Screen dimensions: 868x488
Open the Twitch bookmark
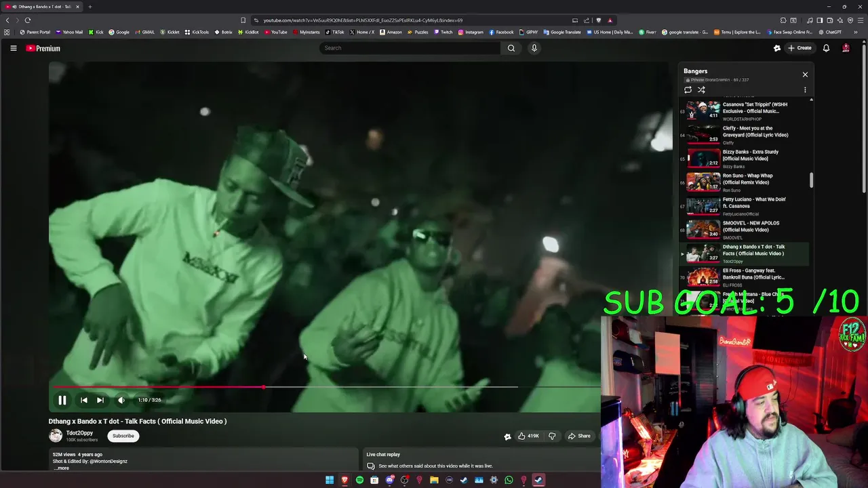[443, 32]
